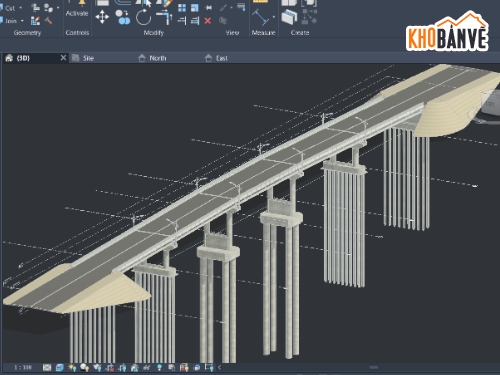Viewport: 500px width, 375px height.
Task: Expand the Measure tool dropdown arrow
Action: click(x=274, y=17)
